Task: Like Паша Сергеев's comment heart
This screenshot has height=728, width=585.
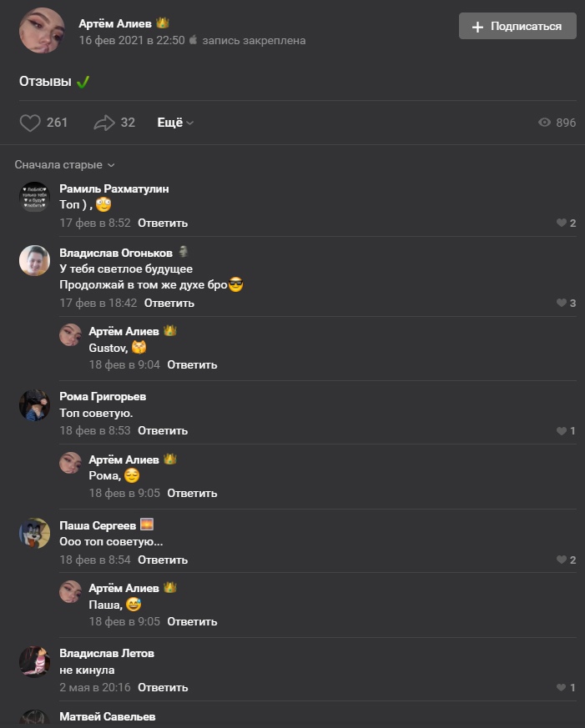Action: coord(561,560)
